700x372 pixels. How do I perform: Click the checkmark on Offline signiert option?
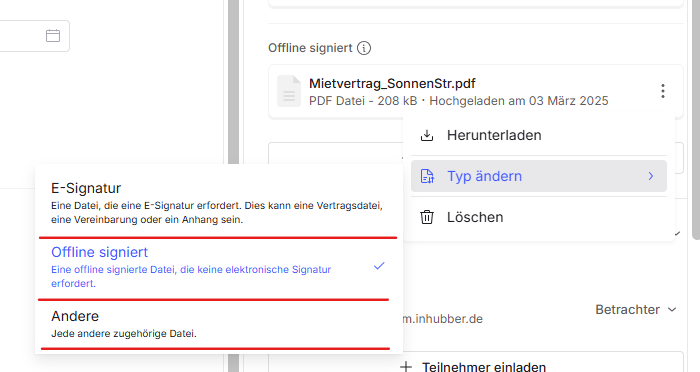379,266
